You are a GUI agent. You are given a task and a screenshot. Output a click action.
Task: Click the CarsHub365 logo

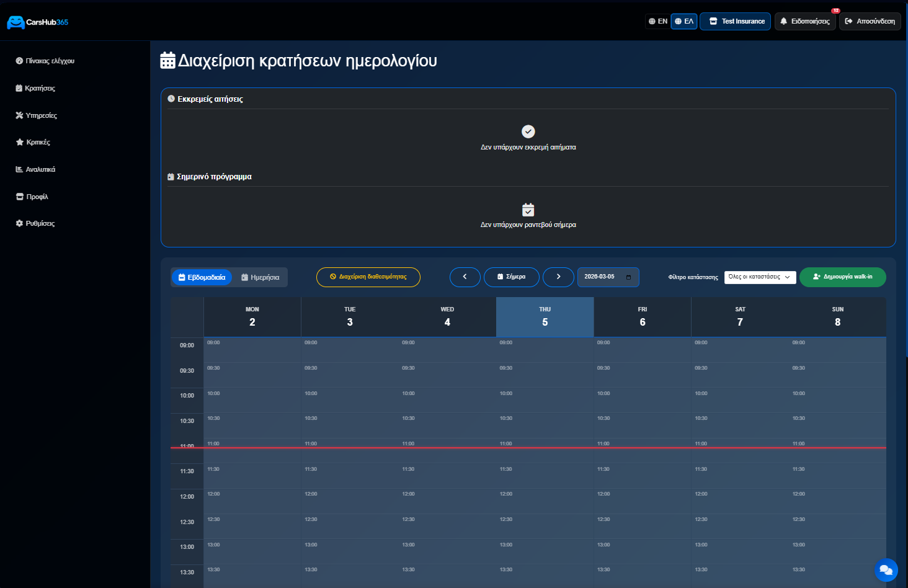(38, 22)
